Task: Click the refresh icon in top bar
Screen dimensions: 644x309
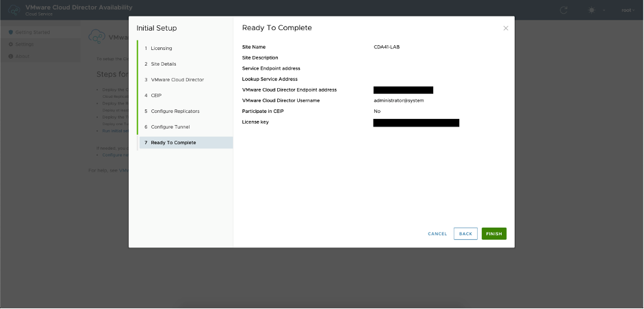Action: (x=563, y=10)
